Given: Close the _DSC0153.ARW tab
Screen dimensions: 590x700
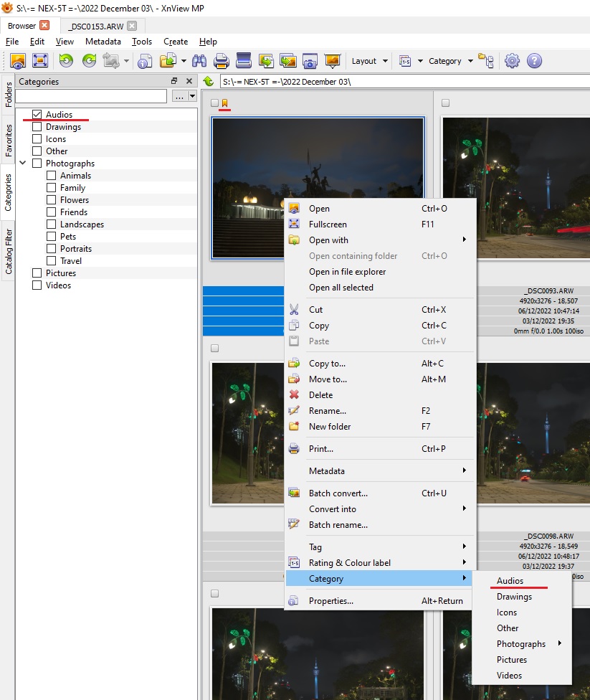Looking at the screenshot, I should click(132, 26).
